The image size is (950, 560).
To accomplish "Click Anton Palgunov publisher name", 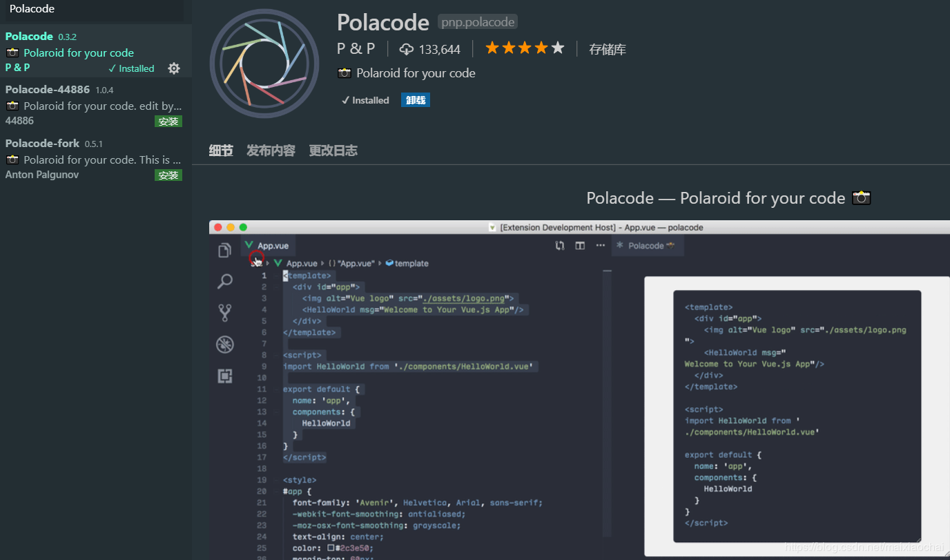I will [x=42, y=175].
